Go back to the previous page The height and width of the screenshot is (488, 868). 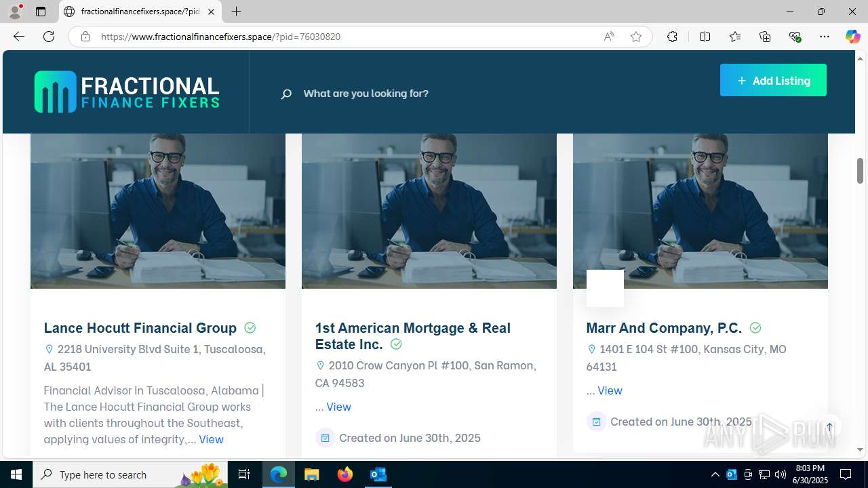(x=19, y=37)
